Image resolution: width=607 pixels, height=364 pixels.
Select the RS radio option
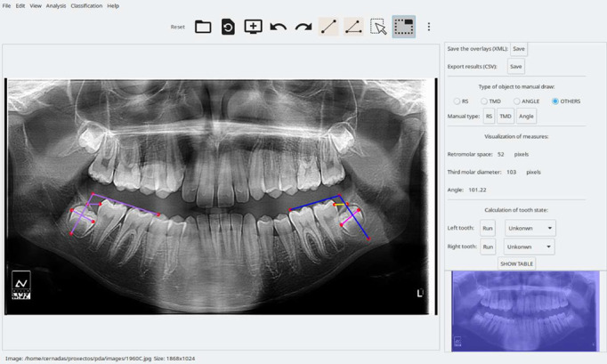pyautogui.click(x=457, y=101)
